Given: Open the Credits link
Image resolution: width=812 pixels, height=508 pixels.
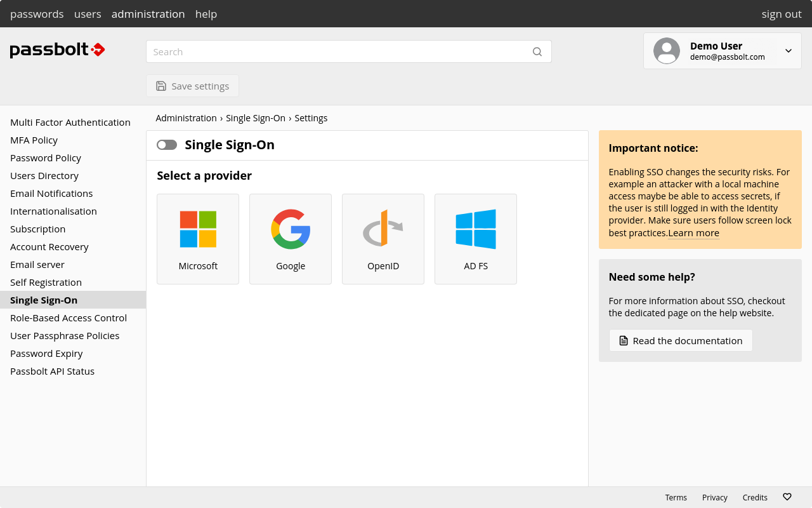Looking at the screenshot, I should 755,497.
